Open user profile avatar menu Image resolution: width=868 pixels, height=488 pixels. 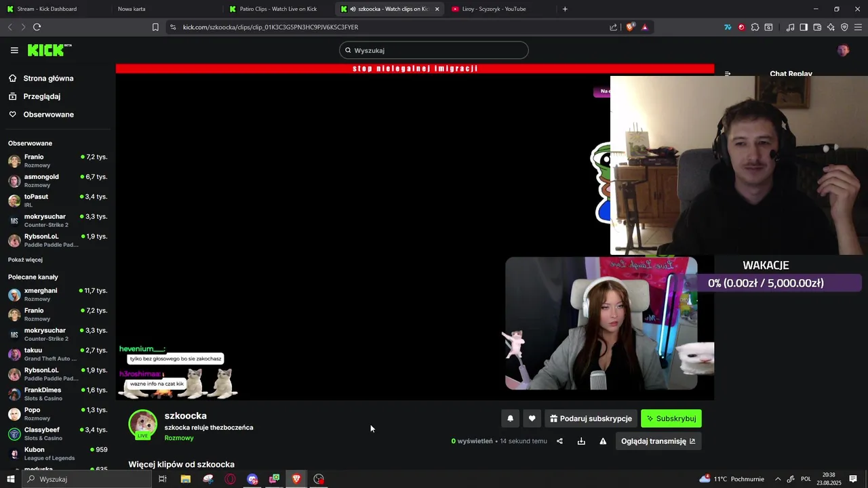(x=843, y=50)
